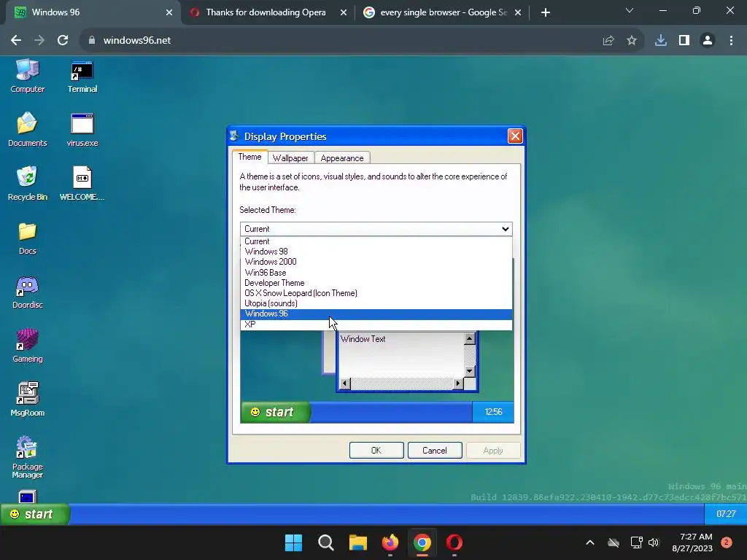Close the Thanks for downloading Opera tab
This screenshot has height=560, width=747.
click(x=344, y=13)
